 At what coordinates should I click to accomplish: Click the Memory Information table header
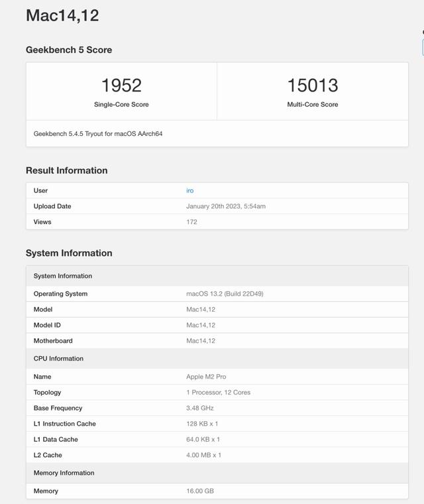pos(217,473)
